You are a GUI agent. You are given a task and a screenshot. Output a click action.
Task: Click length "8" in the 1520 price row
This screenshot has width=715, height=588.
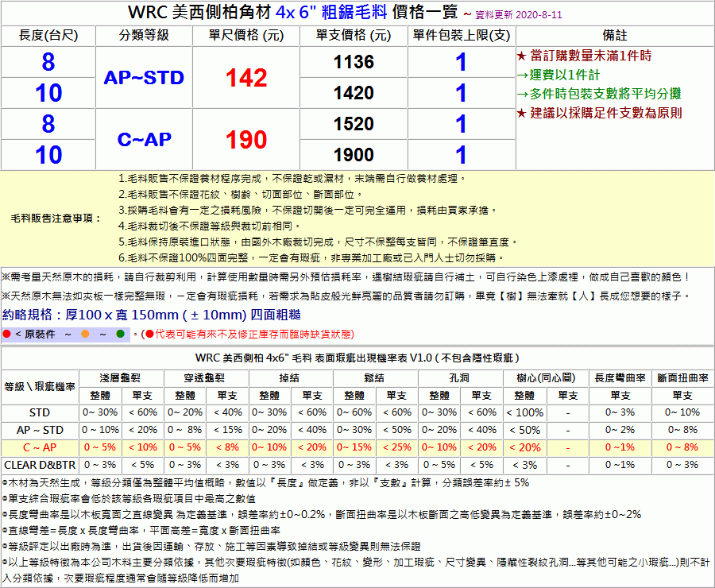tap(48, 124)
